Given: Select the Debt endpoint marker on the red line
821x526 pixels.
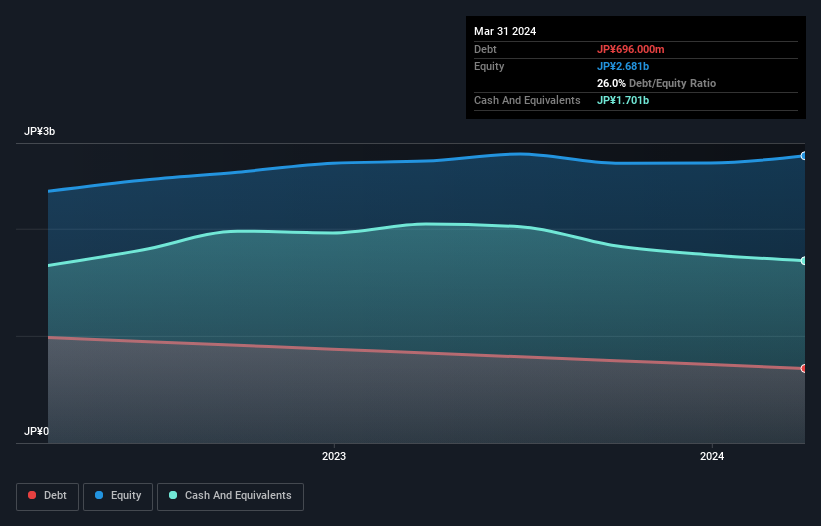Looking at the screenshot, I should pos(804,368).
